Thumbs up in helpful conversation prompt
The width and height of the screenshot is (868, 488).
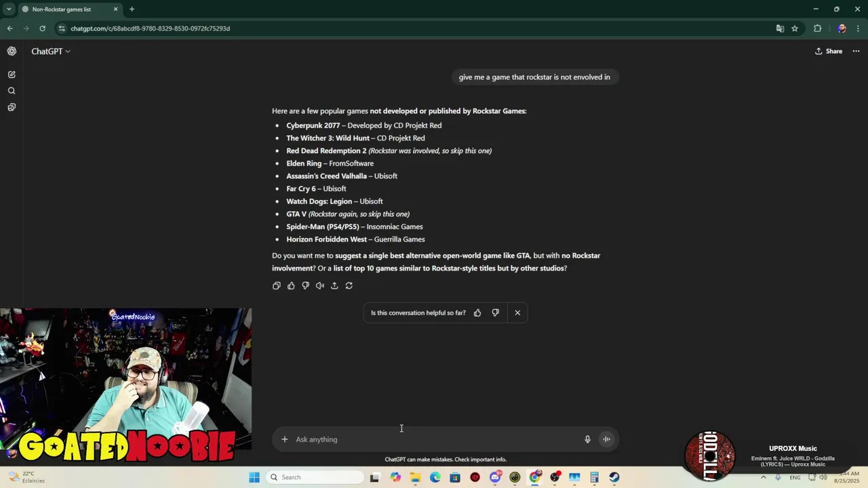click(x=477, y=313)
